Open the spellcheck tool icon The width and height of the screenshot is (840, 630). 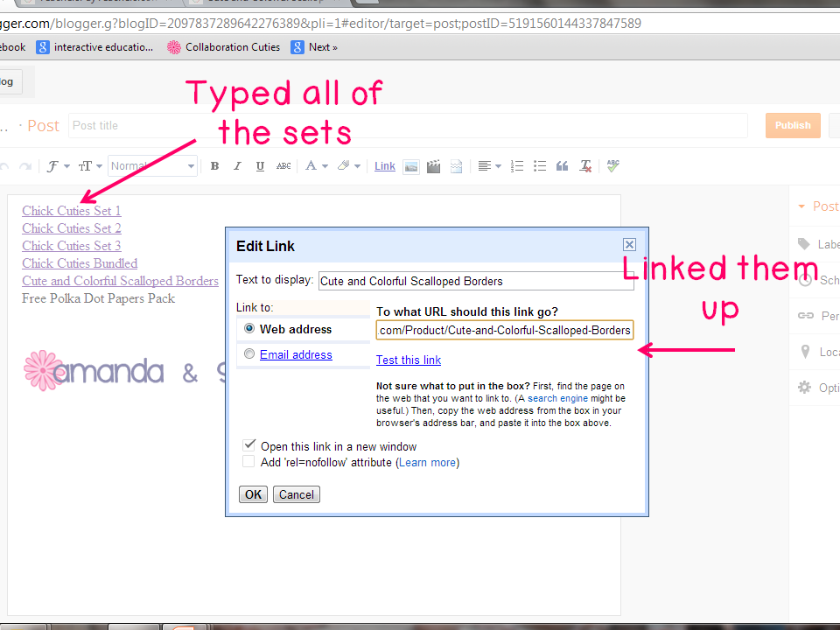[x=612, y=165]
